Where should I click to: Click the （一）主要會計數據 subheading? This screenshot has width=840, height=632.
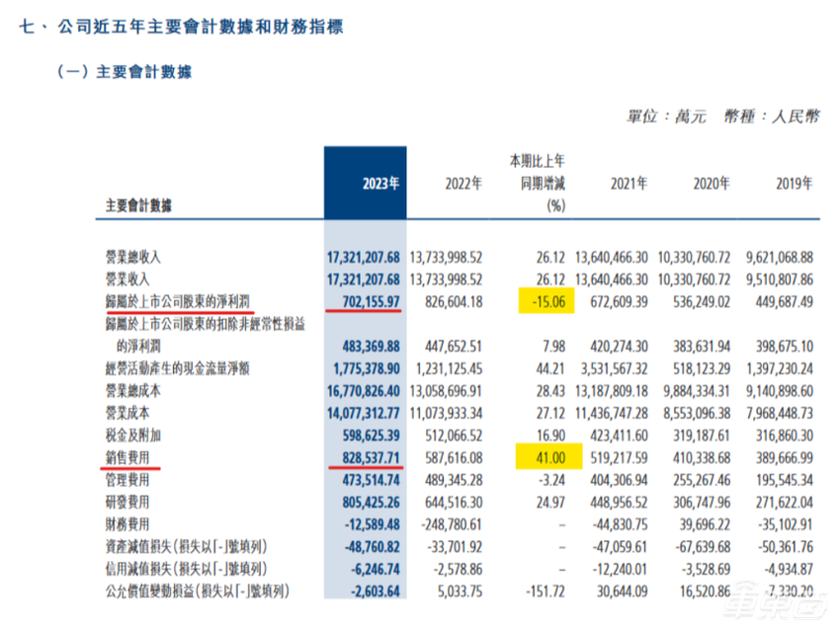point(126,71)
